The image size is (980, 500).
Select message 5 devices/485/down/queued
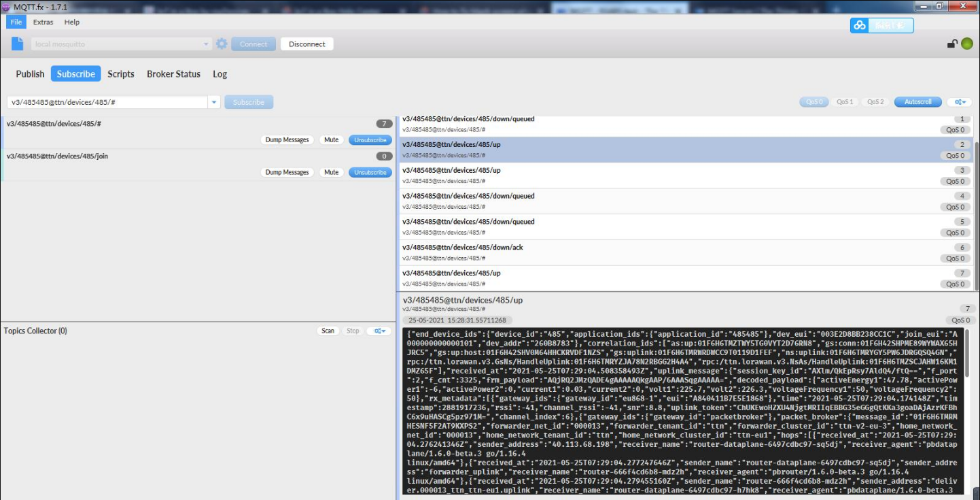[686, 227]
